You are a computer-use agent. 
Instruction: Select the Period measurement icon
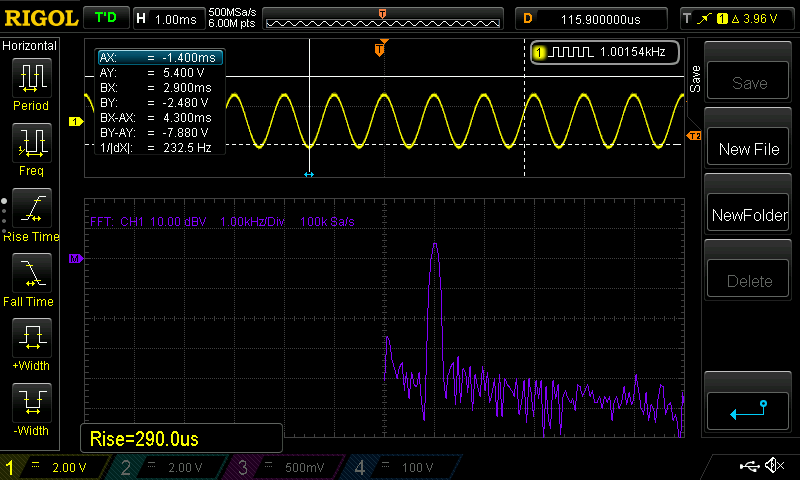coord(31,78)
